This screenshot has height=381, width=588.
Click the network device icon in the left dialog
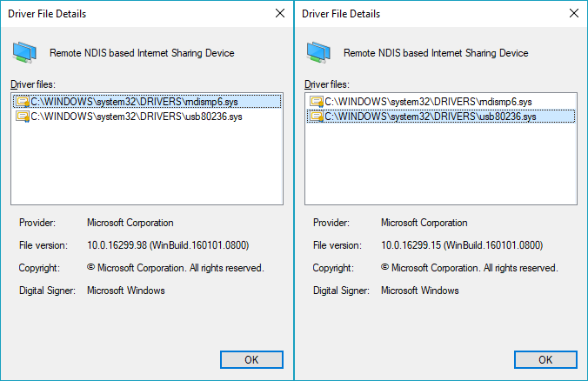point(24,53)
